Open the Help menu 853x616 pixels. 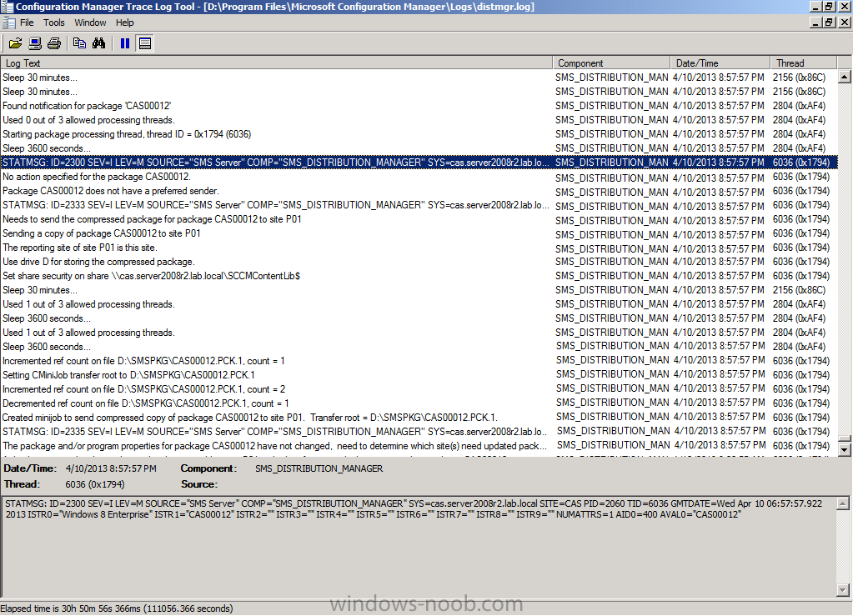coord(124,23)
